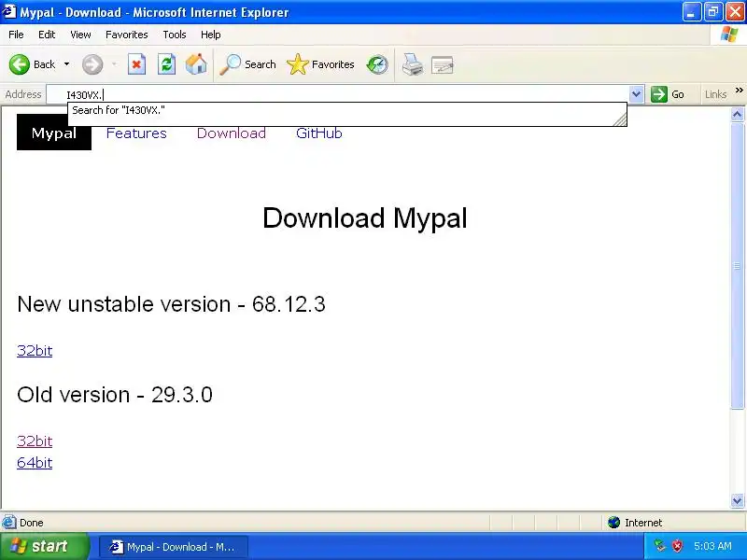
Task: Open the Help menu
Action: coord(211,35)
